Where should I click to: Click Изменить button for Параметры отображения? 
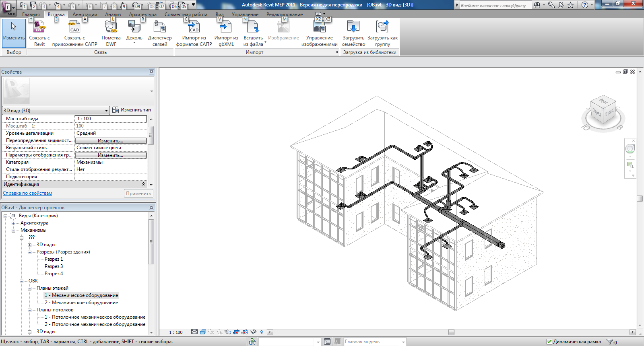pyautogui.click(x=111, y=155)
